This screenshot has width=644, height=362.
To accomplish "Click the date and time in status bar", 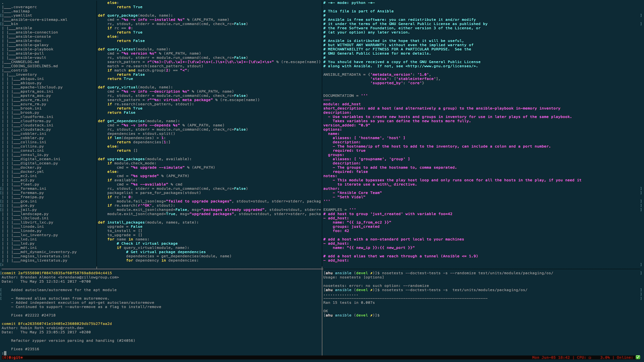I will coord(550,358).
